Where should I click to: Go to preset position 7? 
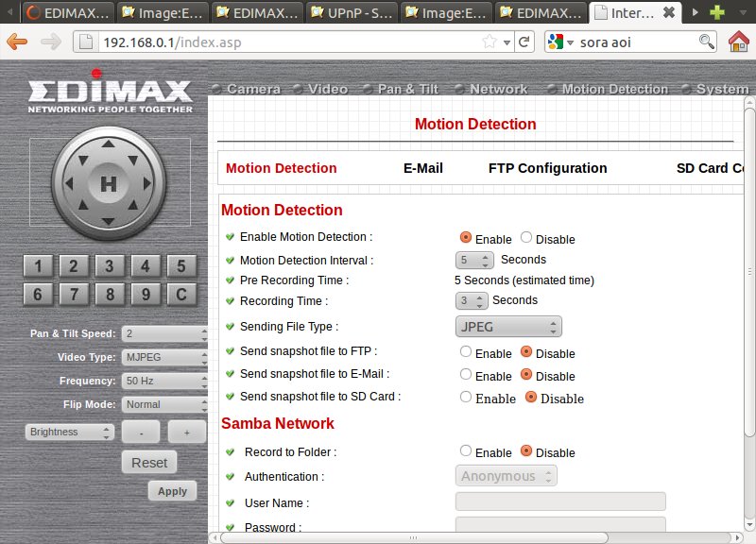point(74,294)
